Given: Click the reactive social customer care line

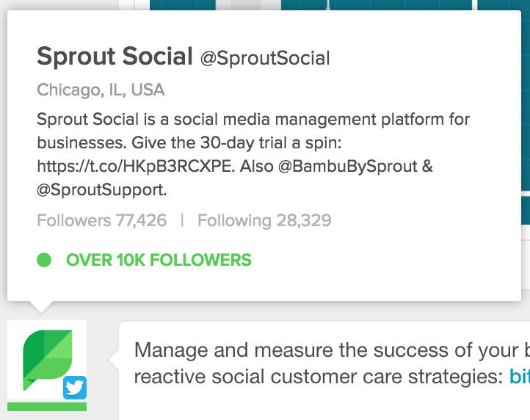Looking at the screenshot, I should 319,377.
